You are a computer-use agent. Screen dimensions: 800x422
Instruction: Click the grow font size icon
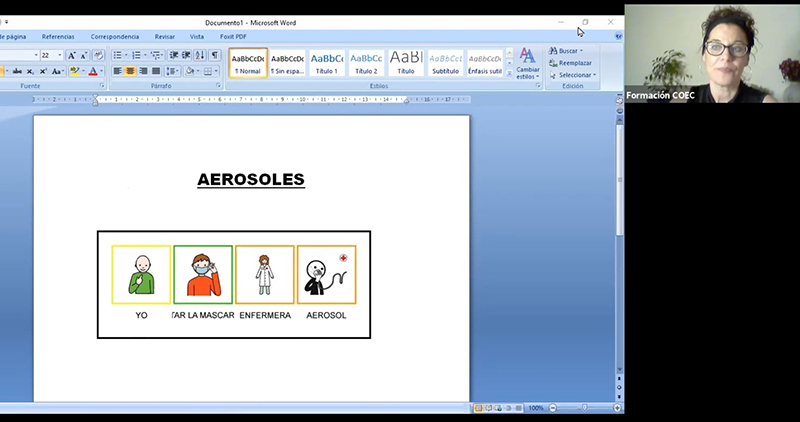click(x=71, y=55)
